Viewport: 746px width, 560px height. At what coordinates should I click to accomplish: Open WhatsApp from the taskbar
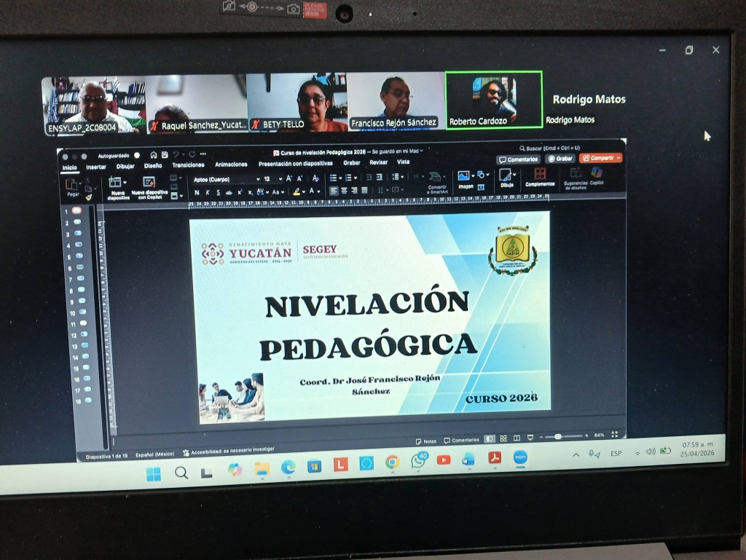(419, 461)
